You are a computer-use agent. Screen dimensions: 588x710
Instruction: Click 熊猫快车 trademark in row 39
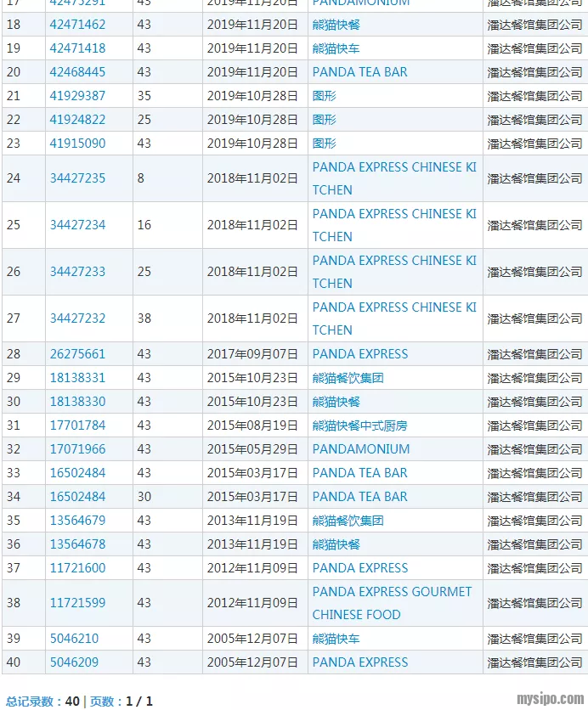pyautogui.click(x=336, y=639)
